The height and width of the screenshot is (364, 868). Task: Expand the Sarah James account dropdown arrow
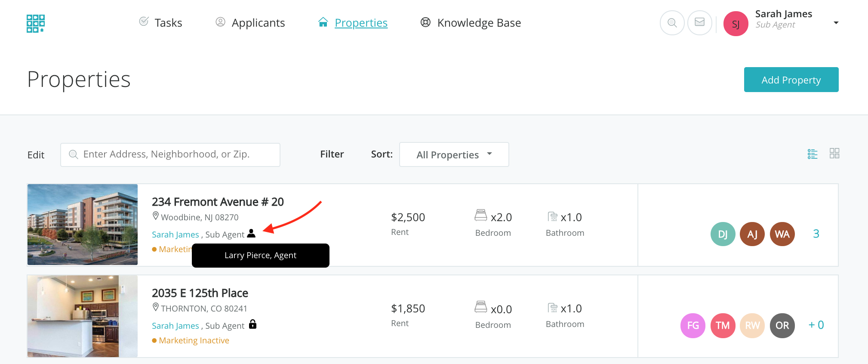click(x=836, y=23)
